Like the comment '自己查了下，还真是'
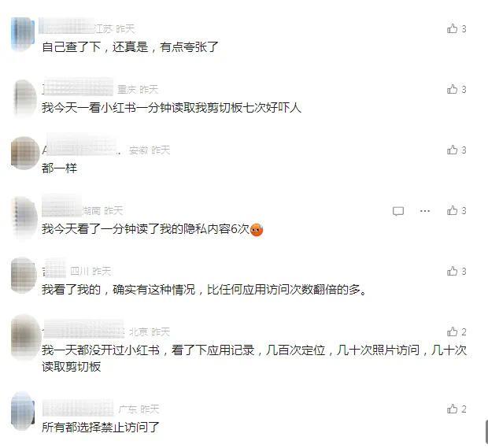The image size is (488, 448). (x=453, y=28)
